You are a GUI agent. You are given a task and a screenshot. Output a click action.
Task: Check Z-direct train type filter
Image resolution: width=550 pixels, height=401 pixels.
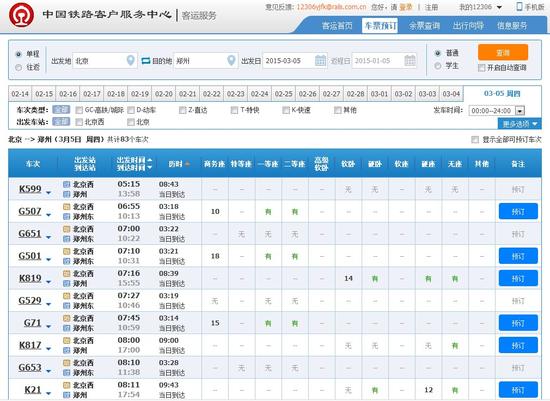tap(182, 110)
